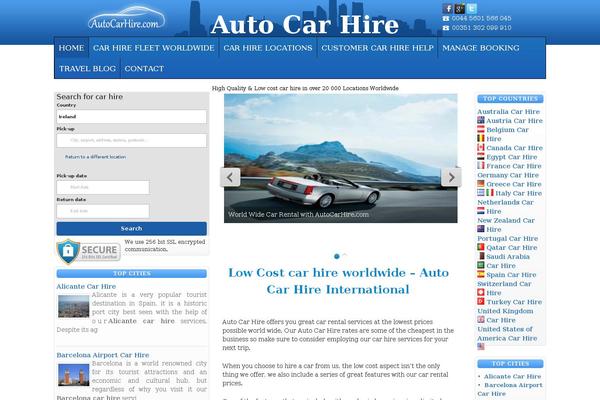This screenshot has width=600, height=400.
Task: Click 'Low Cost car hire worldwide' heading
Action: click(338, 281)
